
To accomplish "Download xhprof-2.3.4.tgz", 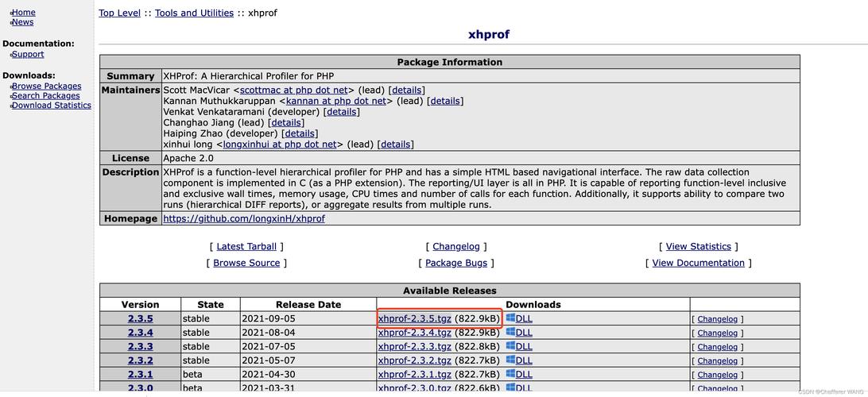I will (x=415, y=333).
